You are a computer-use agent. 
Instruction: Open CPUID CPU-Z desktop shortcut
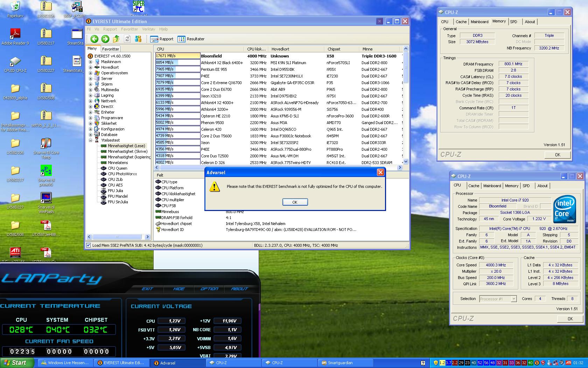(x=15, y=64)
